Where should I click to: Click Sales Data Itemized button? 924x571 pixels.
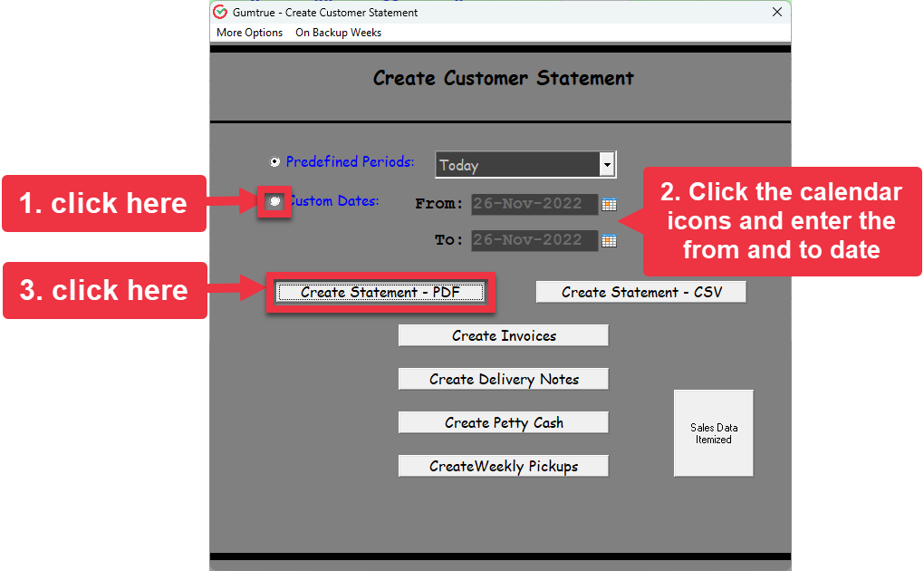coord(714,433)
